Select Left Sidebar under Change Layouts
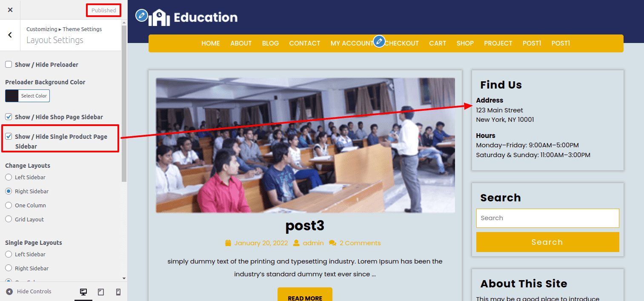Image resolution: width=644 pixels, height=301 pixels. point(9,177)
